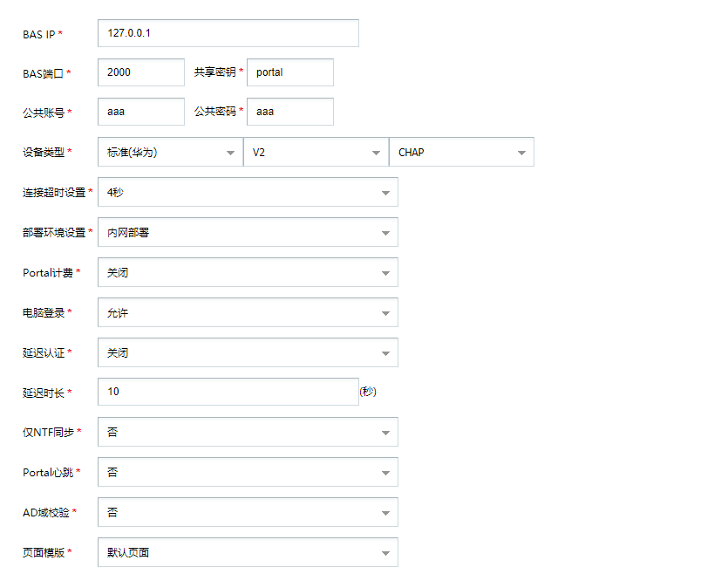This screenshot has height=574, width=728.
Task: Open the 设备类型 dropdown showing 标准(华为)
Action: click(170, 152)
